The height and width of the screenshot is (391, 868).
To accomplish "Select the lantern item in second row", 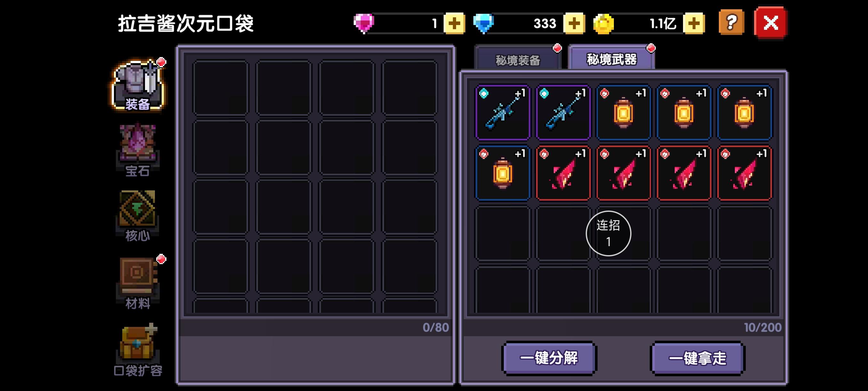I will (x=502, y=173).
